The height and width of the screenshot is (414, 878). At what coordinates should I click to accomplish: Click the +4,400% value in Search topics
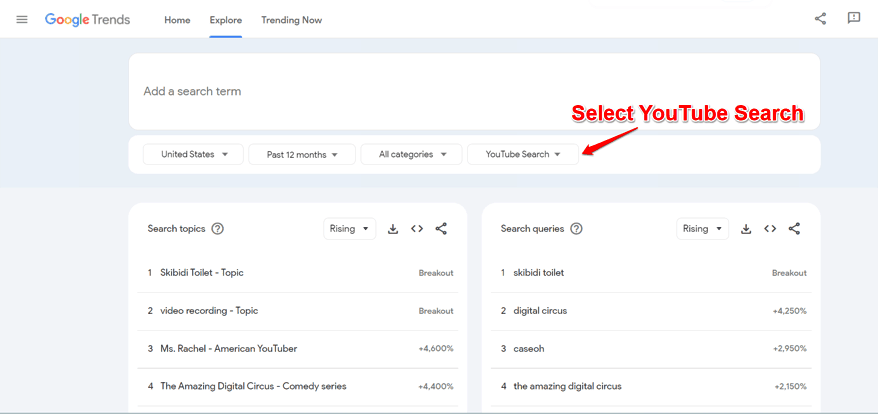click(436, 387)
